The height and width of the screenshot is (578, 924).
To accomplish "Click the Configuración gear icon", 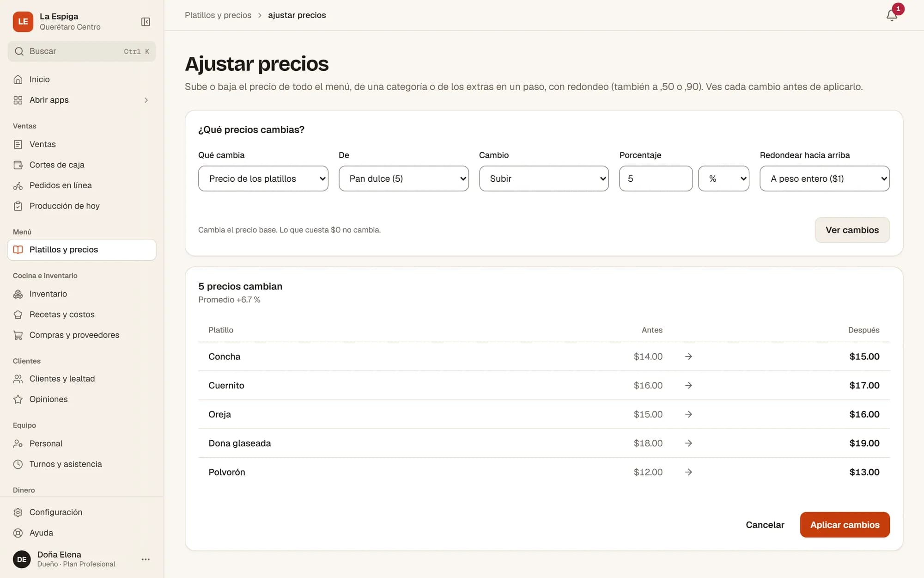I will (x=18, y=512).
